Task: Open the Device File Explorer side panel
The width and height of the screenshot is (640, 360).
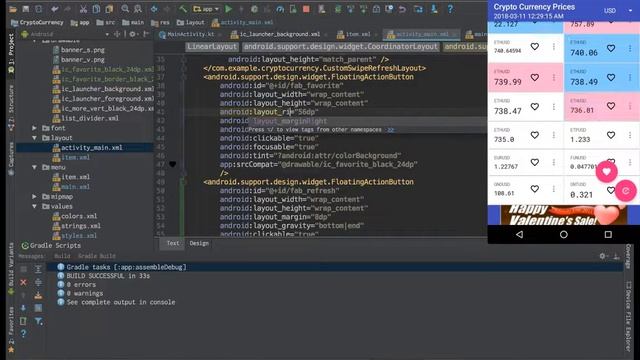Action: coord(629,316)
